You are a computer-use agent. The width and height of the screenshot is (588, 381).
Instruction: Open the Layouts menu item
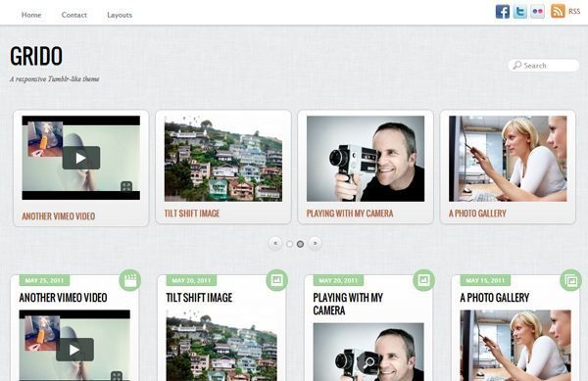120,15
